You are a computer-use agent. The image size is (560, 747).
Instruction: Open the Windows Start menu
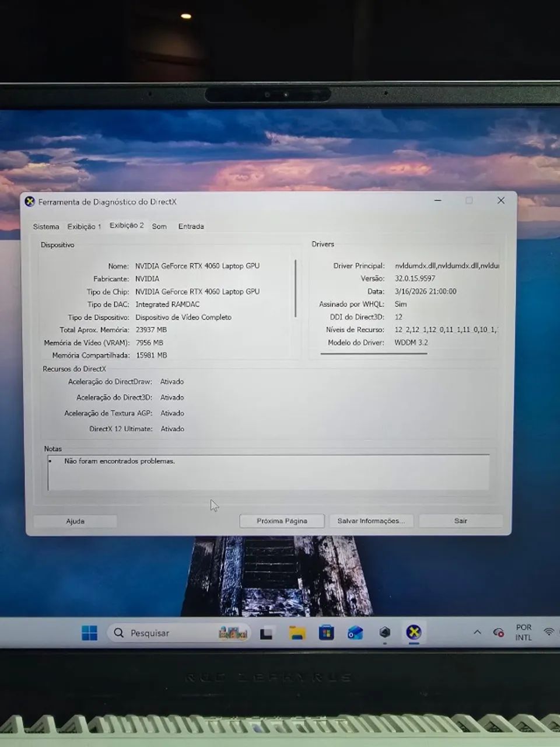[89, 633]
